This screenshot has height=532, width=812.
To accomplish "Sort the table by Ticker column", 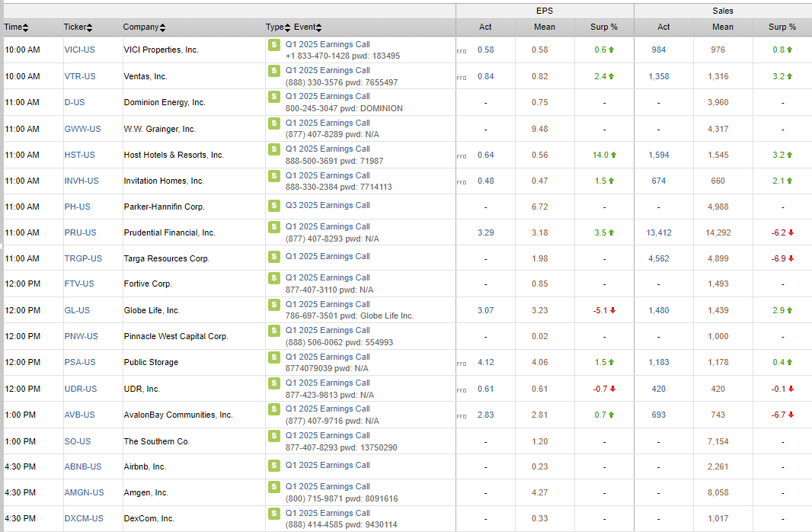I will pos(78,27).
